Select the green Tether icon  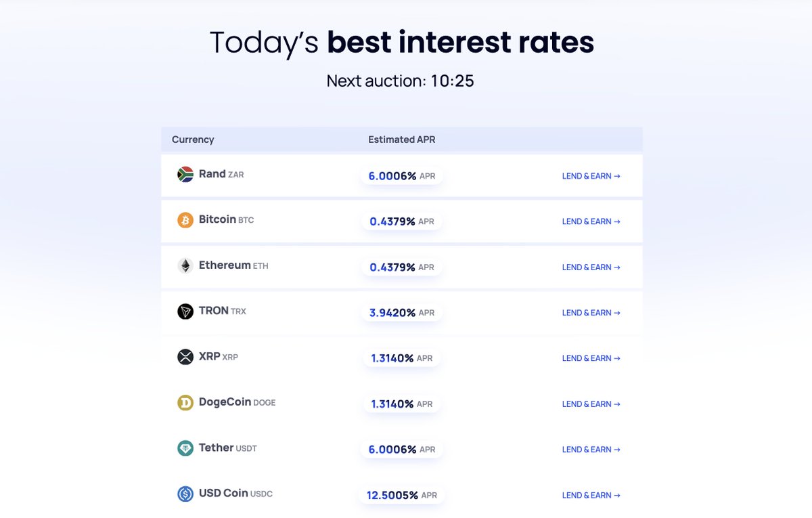(x=185, y=448)
